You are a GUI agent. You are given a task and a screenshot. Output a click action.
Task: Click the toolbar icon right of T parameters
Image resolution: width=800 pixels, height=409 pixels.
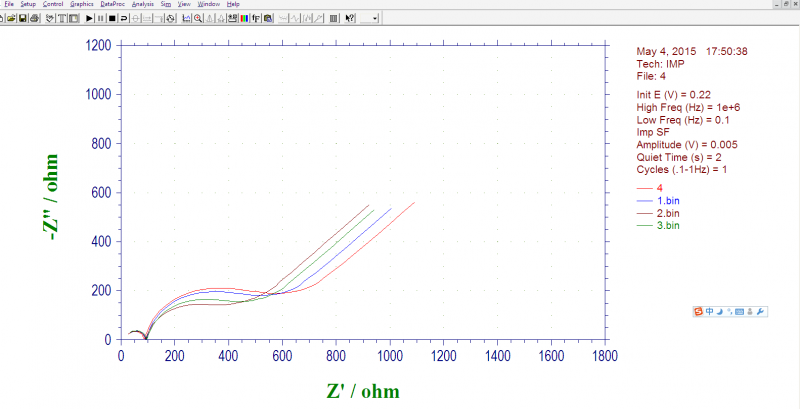[x=73, y=18]
